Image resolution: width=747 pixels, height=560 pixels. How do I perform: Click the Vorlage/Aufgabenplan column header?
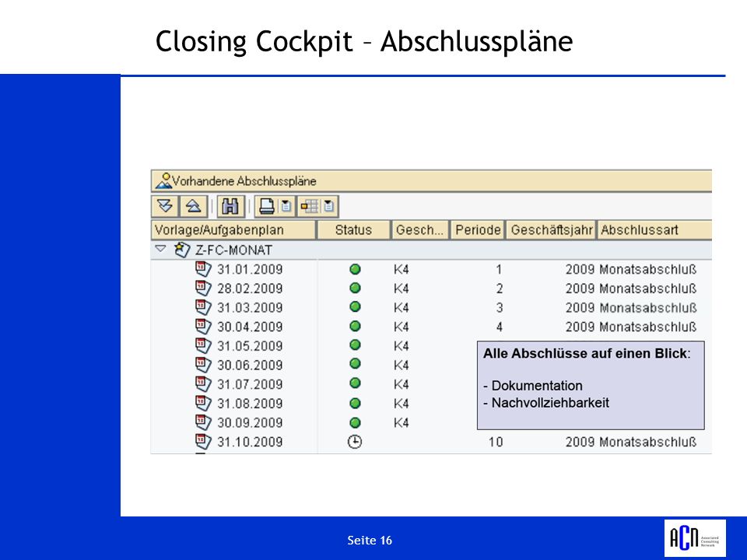[233, 230]
